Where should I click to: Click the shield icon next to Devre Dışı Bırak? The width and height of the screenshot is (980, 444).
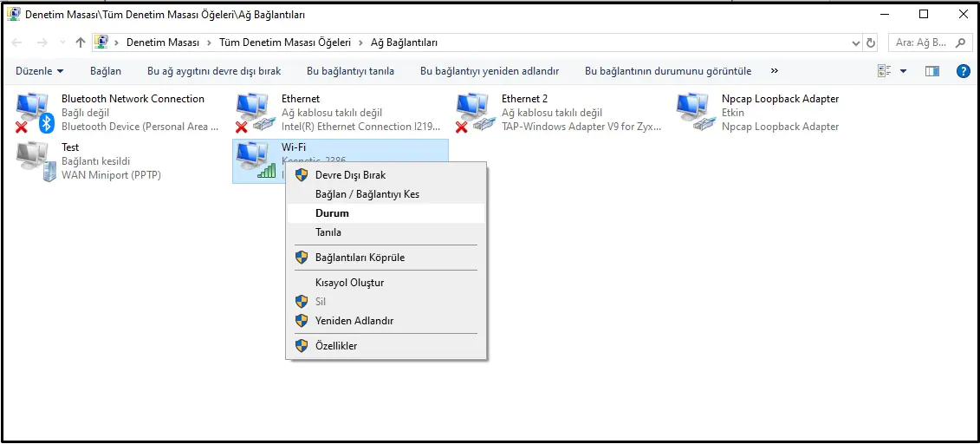[302, 175]
